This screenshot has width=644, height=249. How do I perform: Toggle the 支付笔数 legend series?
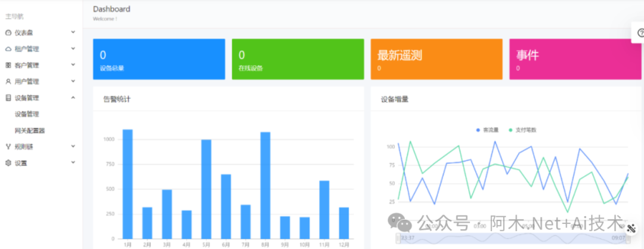coord(523,130)
